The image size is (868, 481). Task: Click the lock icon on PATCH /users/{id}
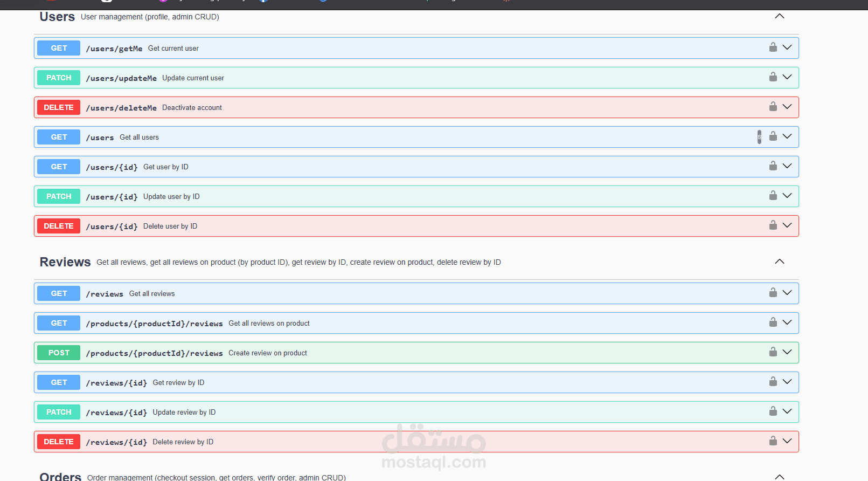pos(773,196)
